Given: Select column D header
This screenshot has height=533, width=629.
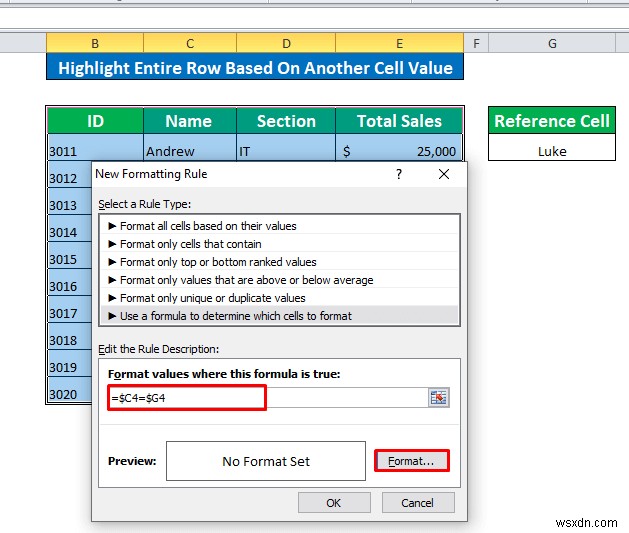Looking at the screenshot, I should pos(286,43).
